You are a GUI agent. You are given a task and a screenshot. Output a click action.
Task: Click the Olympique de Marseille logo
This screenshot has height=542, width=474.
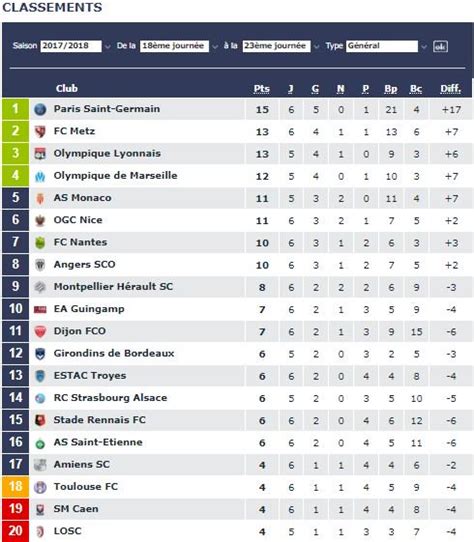tap(40, 176)
